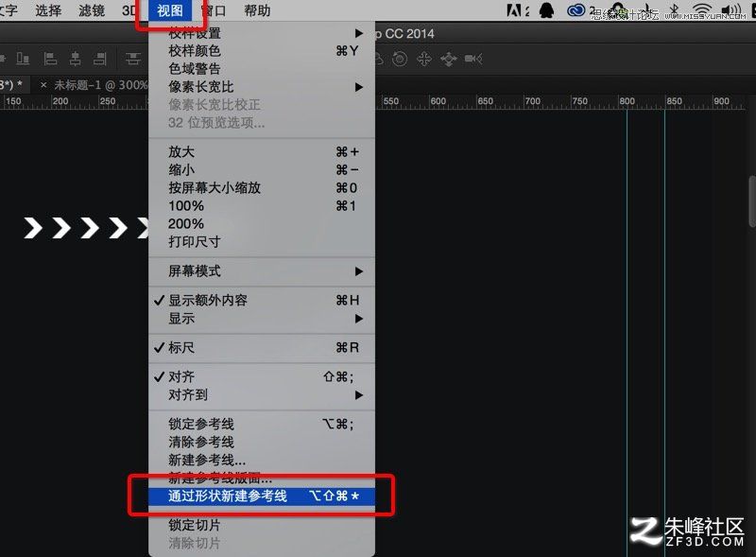
Task: Choose 锁定切片 to lock slices
Action: [262, 525]
